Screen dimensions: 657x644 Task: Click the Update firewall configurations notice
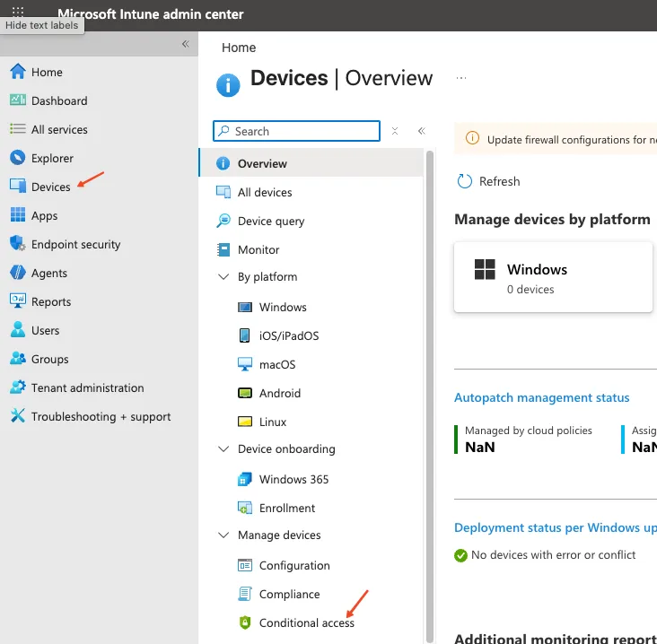556,139
